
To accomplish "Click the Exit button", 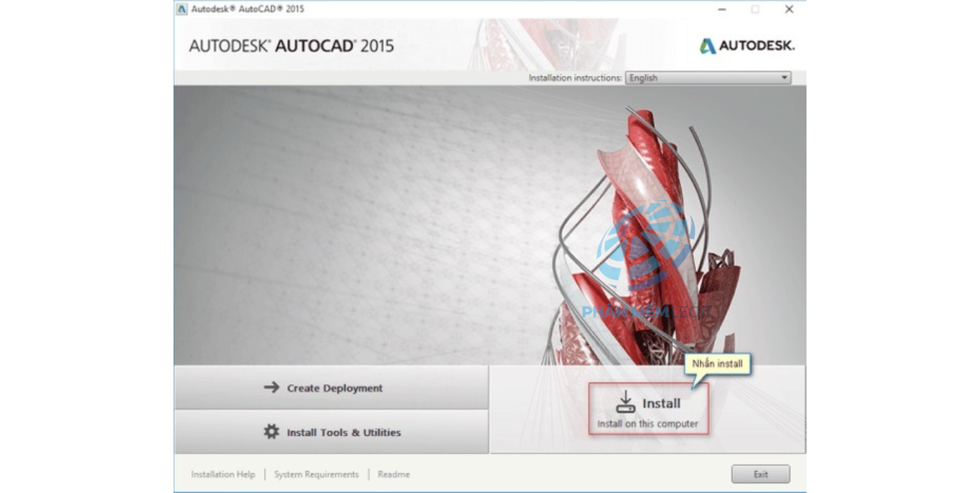I will [x=761, y=474].
